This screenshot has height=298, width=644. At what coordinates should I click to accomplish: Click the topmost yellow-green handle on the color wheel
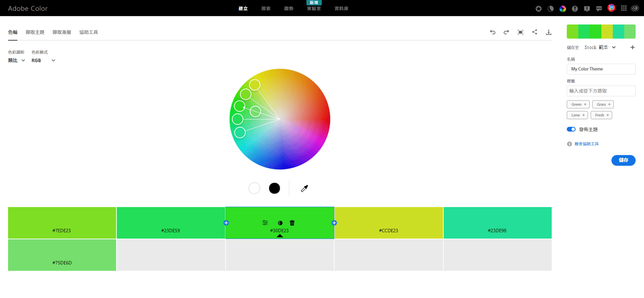coord(255,85)
